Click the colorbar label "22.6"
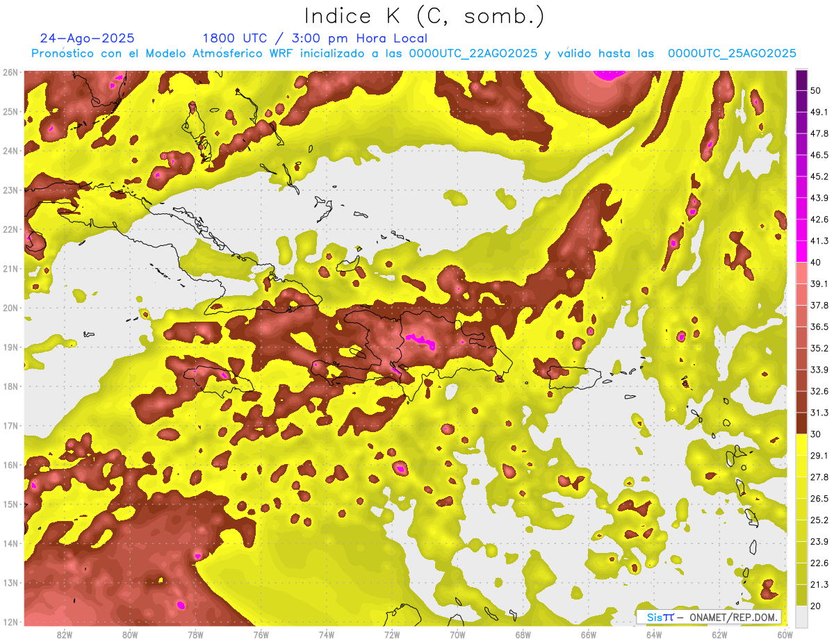Image resolution: width=834 pixels, height=644 pixels. pyautogui.click(x=819, y=563)
